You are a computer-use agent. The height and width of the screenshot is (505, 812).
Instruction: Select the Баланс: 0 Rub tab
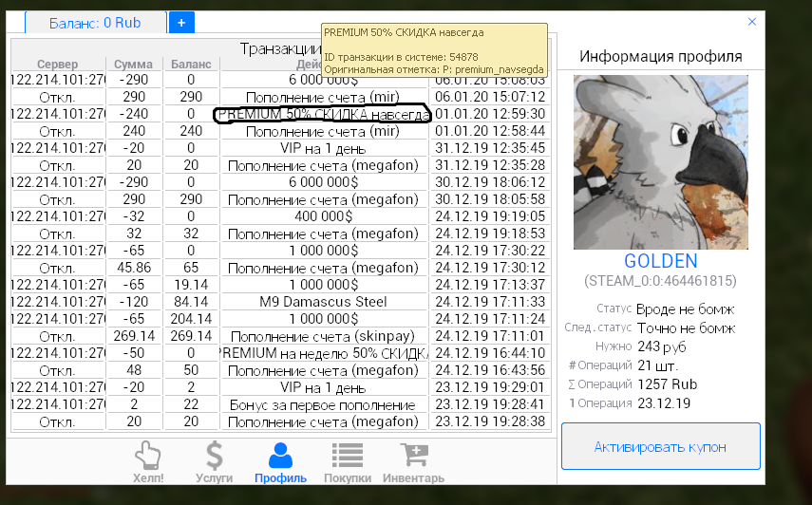[94, 22]
